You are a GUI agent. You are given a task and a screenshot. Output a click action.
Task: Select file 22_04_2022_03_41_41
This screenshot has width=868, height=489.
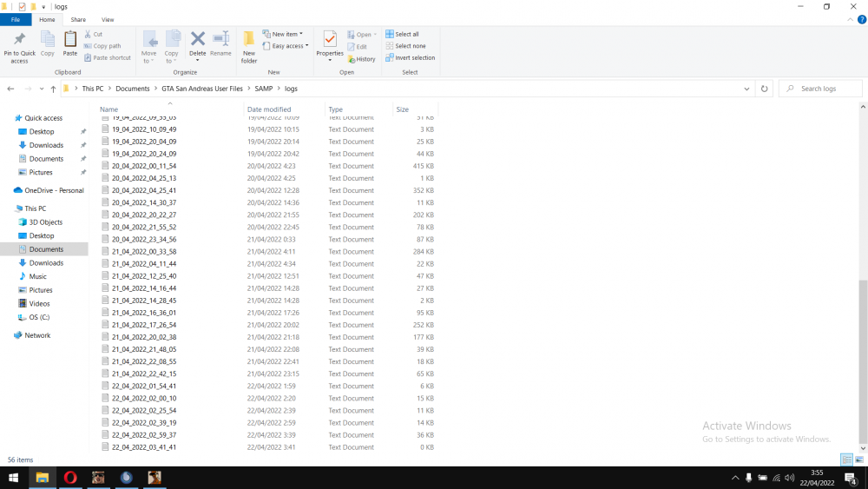coord(144,447)
